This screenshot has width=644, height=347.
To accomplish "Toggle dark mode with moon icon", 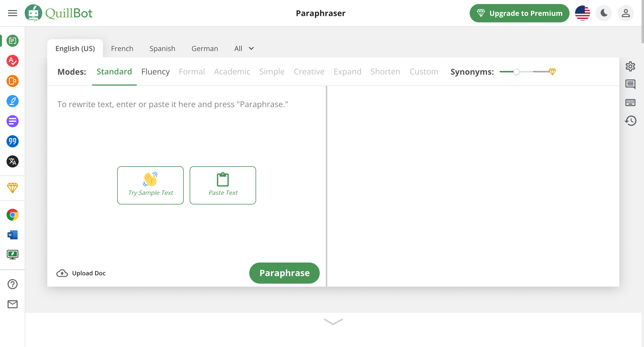I will [604, 13].
